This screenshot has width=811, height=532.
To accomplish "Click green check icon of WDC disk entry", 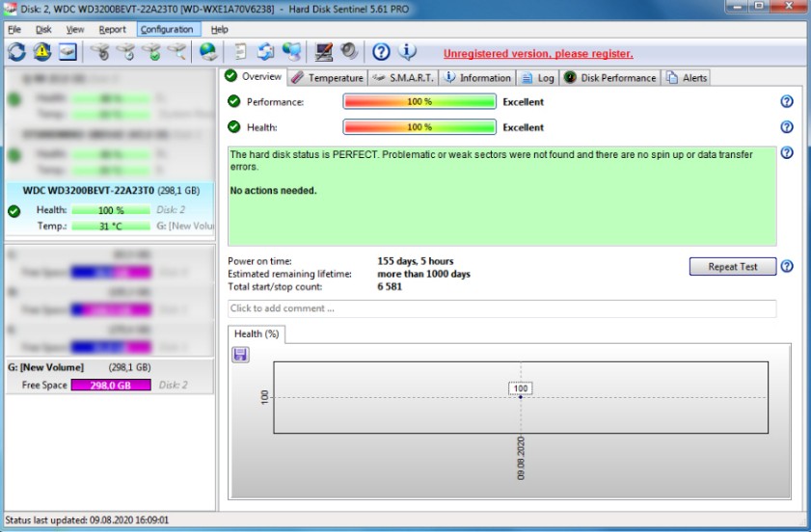I will pyautogui.click(x=14, y=211).
